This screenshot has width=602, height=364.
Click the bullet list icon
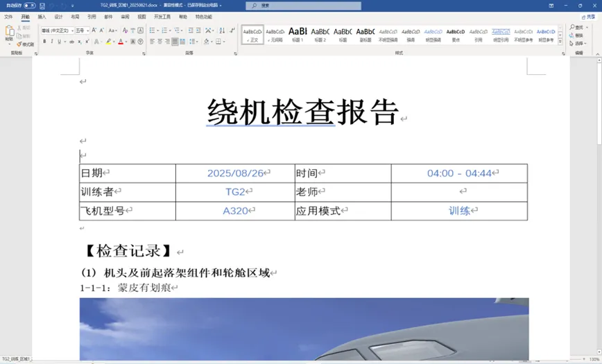point(153,31)
